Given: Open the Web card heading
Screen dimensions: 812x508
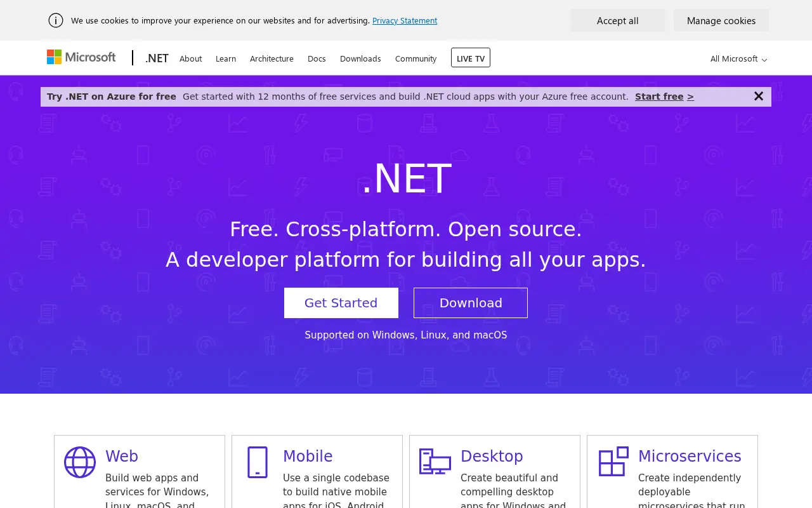Looking at the screenshot, I should pos(122,457).
